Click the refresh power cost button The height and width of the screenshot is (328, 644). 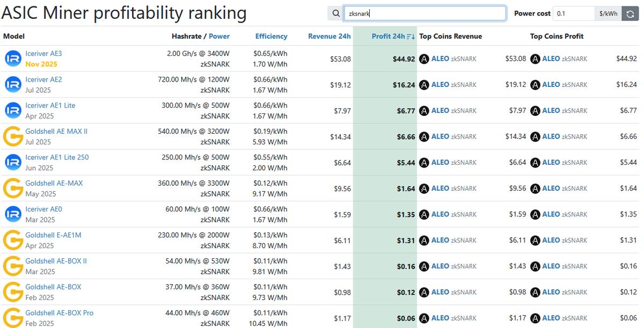[630, 13]
